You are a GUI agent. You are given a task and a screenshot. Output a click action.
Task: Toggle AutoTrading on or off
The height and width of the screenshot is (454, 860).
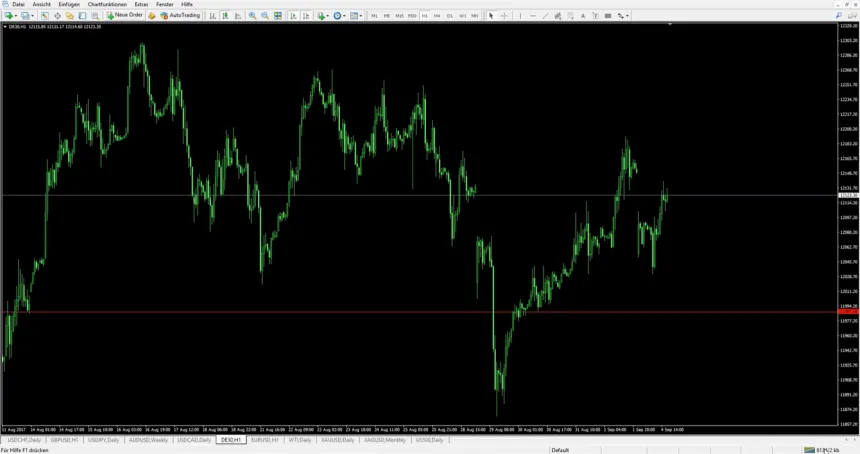tap(179, 16)
